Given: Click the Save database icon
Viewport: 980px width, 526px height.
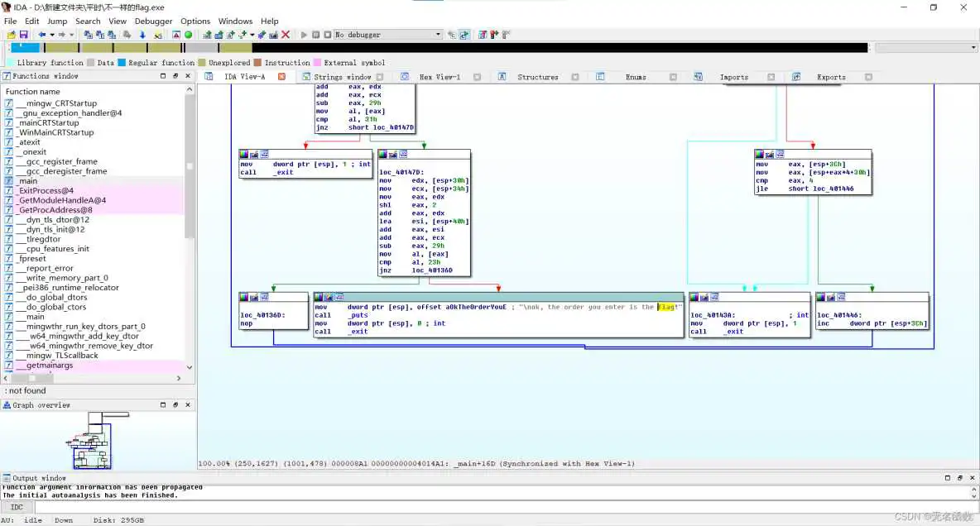Looking at the screenshot, I should [23, 35].
